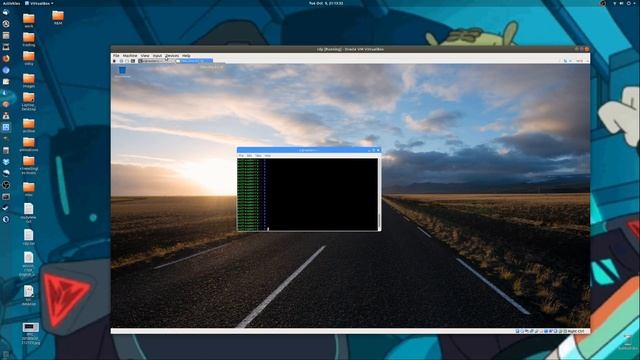Open the Help menu in the terminal window
Image resolution: width=640 pixels, height=360 pixels.
(267, 156)
